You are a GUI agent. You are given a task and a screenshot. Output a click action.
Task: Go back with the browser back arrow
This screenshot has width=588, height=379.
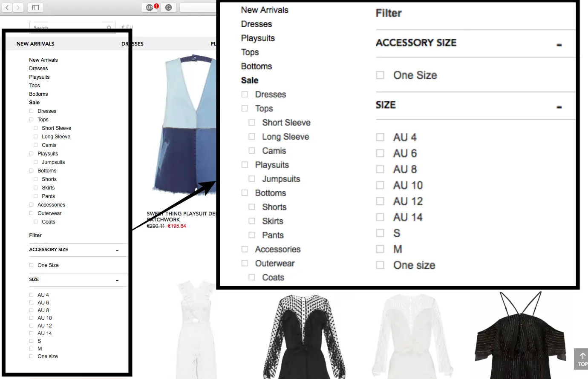pos(7,8)
